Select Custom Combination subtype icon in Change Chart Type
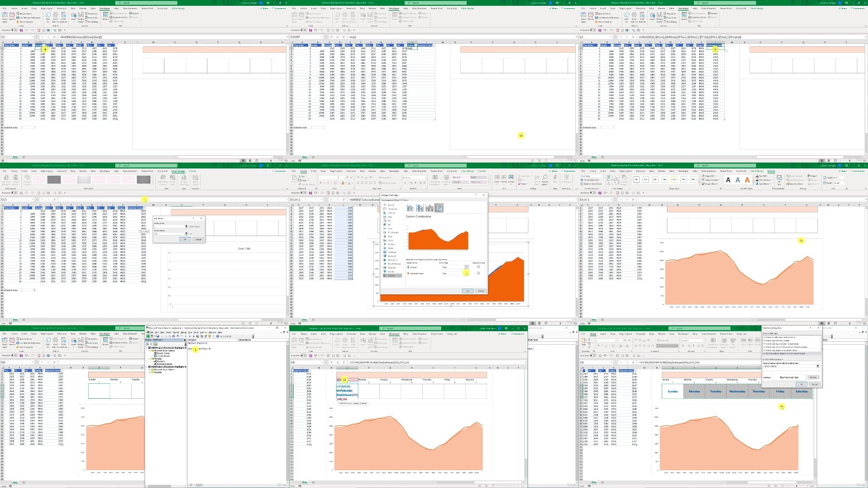 tap(439, 208)
